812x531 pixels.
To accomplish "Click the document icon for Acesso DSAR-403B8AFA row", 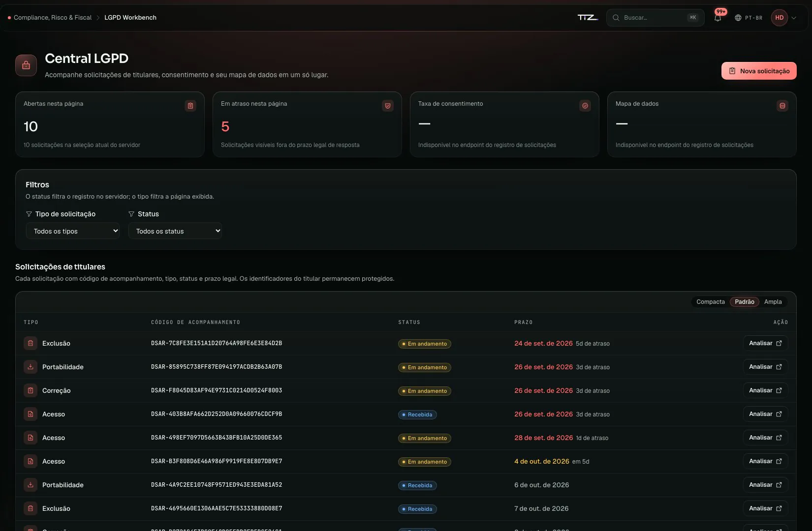I will point(31,414).
